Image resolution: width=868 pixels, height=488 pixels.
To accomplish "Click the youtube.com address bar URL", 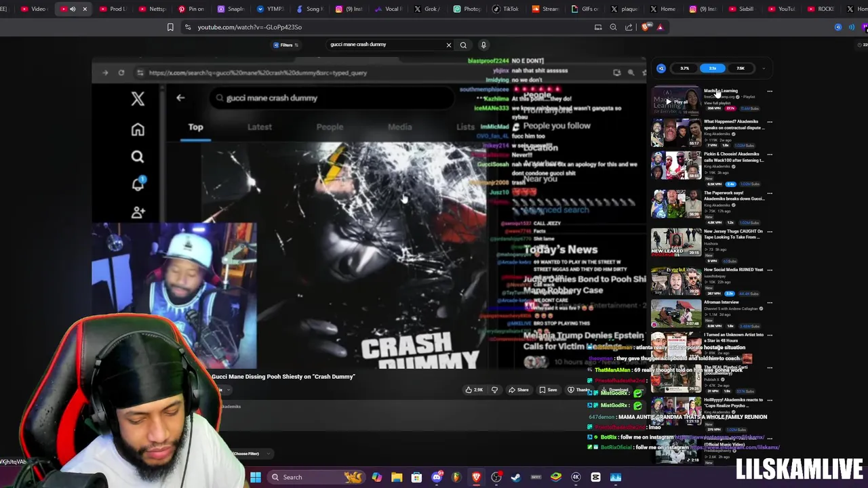I will [x=250, y=27].
